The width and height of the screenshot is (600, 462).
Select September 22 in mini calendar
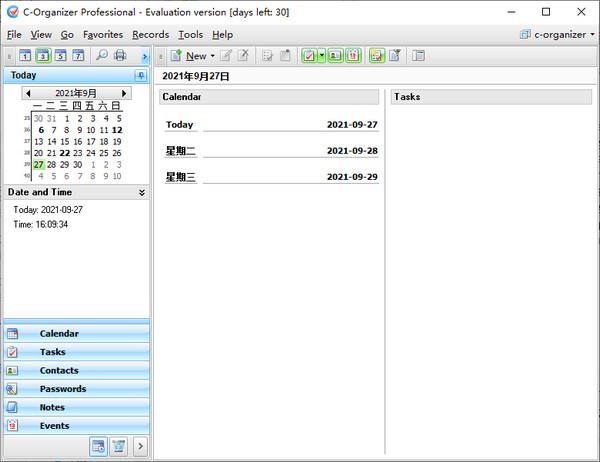pyautogui.click(x=65, y=153)
